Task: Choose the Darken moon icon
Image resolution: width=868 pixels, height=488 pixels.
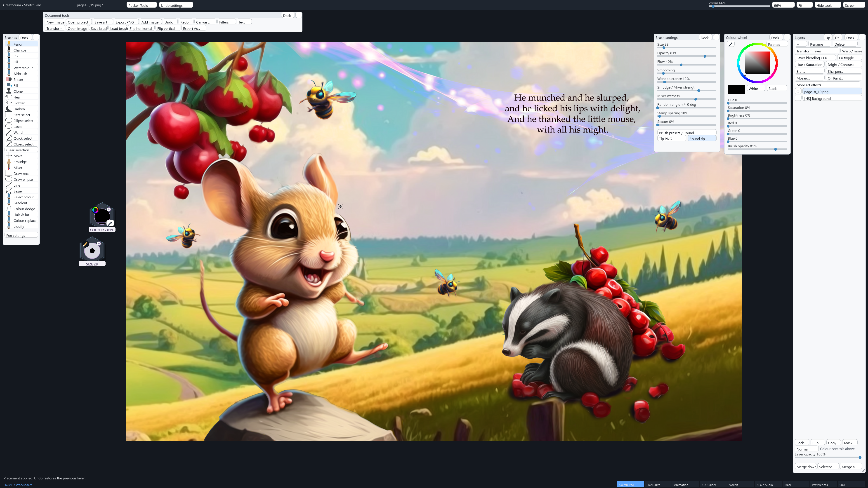Action: coord(9,109)
